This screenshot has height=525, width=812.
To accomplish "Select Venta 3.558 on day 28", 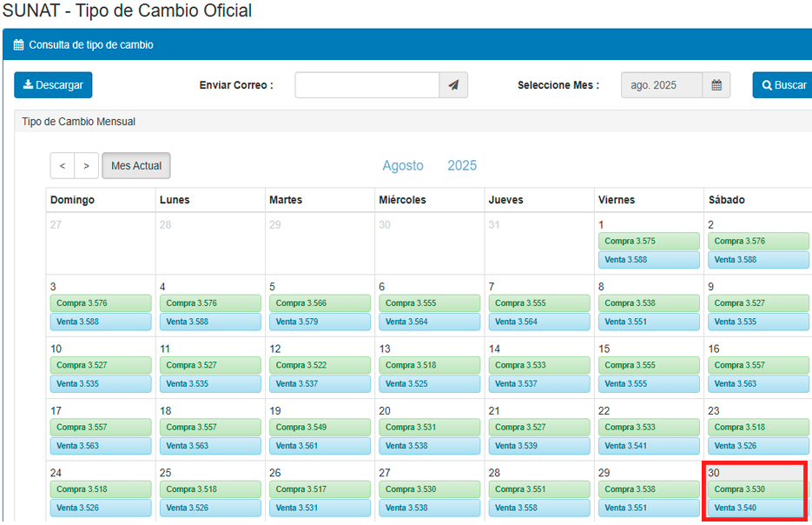I will 539,508.
